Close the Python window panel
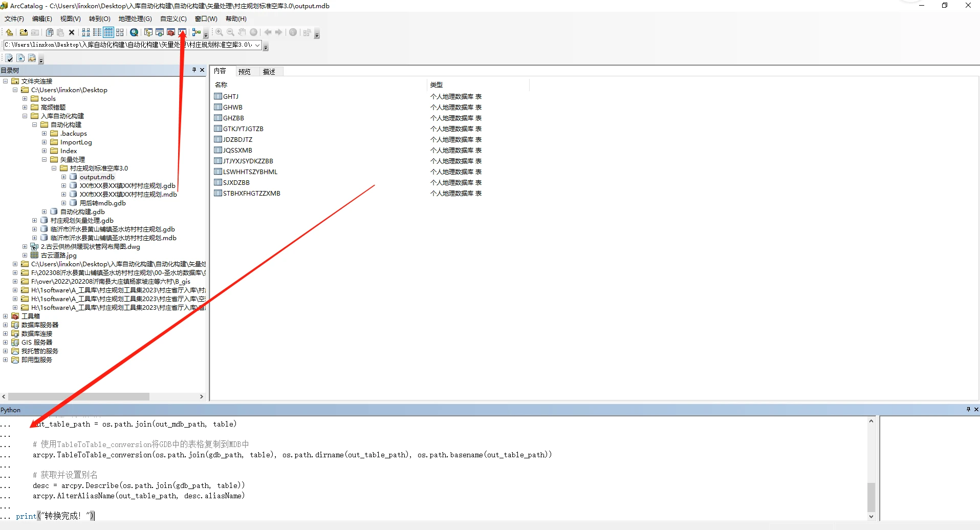Screen dimensions: 980x530 976,410
